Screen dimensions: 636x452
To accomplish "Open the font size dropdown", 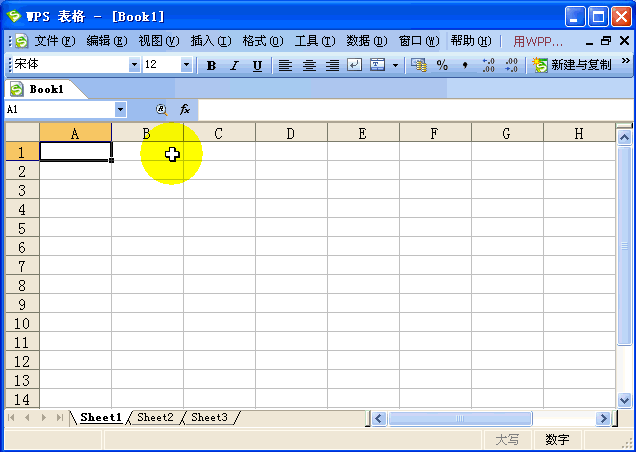I will coord(186,65).
